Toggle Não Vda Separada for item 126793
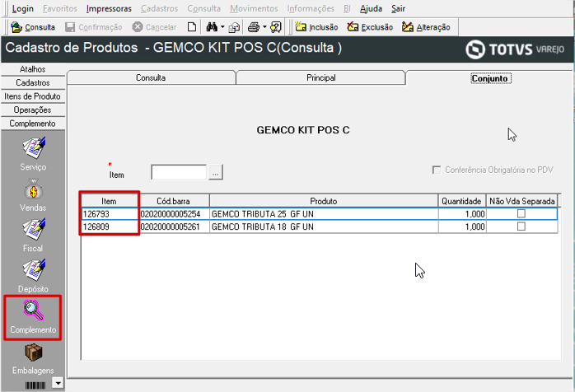Image resolution: width=575 pixels, height=392 pixels. 521,213
